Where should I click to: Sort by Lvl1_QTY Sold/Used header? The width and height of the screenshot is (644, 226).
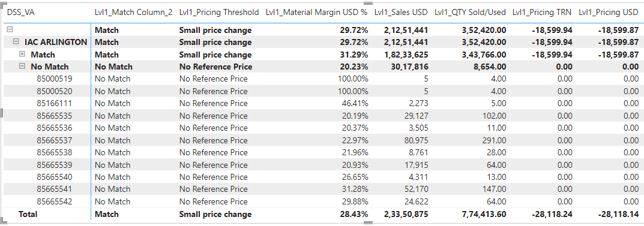point(471,13)
